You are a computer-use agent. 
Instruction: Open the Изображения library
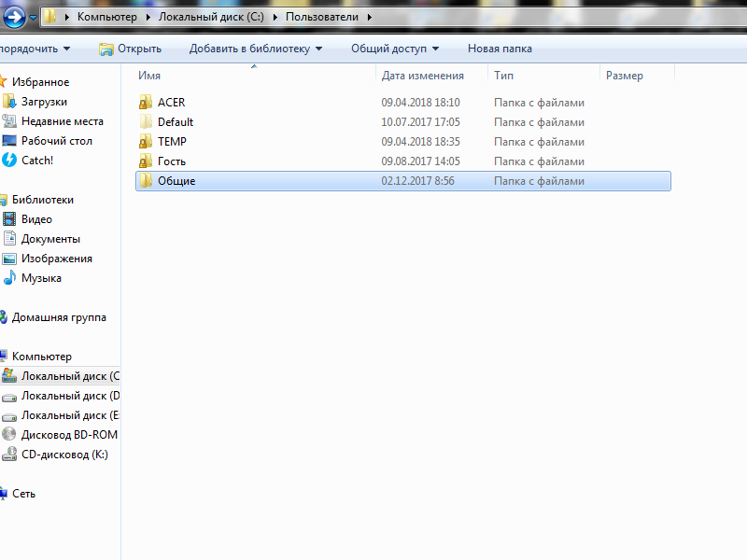point(57,259)
